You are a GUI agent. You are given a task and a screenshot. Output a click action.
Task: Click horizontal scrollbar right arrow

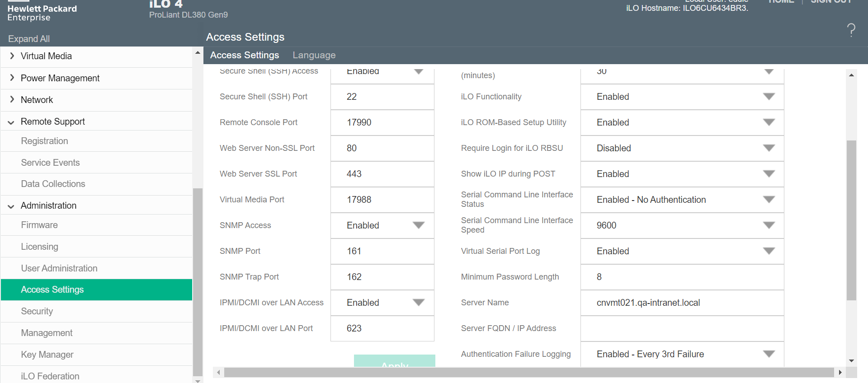point(840,373)
